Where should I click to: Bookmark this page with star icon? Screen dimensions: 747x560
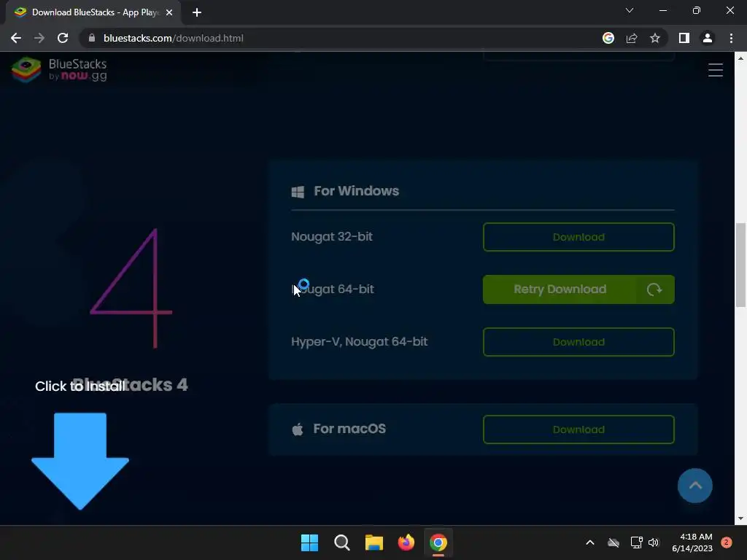tap(654, 38)
